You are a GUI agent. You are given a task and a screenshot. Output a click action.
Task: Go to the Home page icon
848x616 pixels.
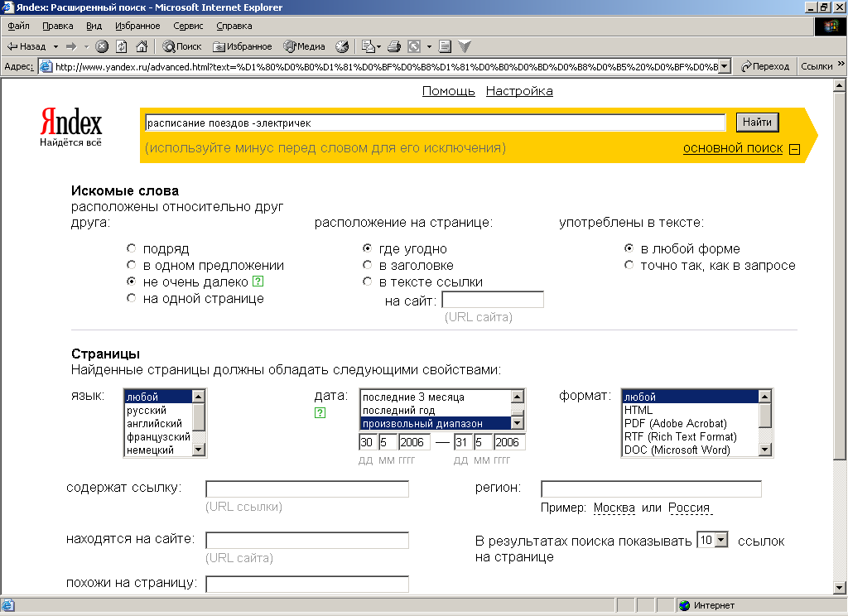coord(142,46)
